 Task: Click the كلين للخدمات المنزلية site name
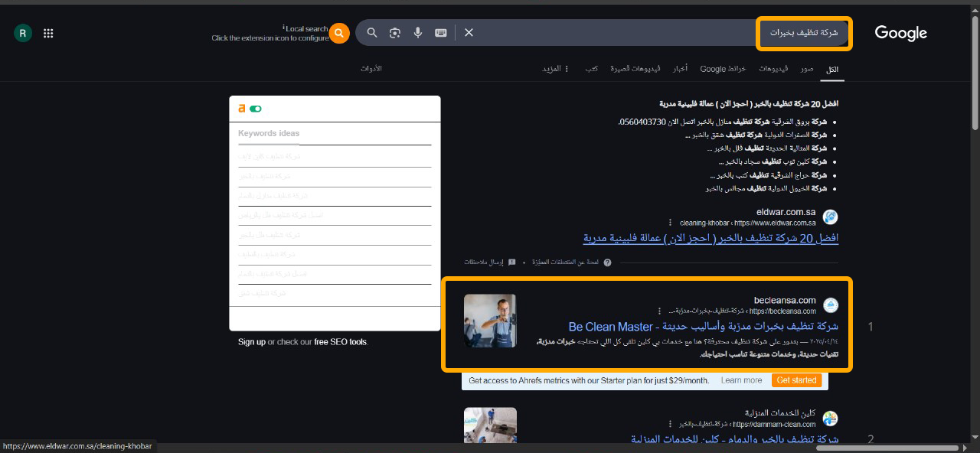tap(780, 413)
